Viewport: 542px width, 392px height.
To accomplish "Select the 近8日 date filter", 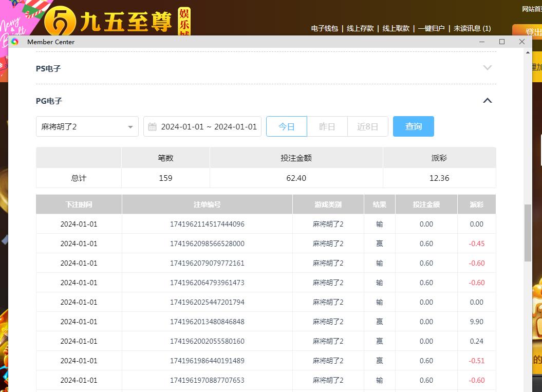I will point(367,127).
